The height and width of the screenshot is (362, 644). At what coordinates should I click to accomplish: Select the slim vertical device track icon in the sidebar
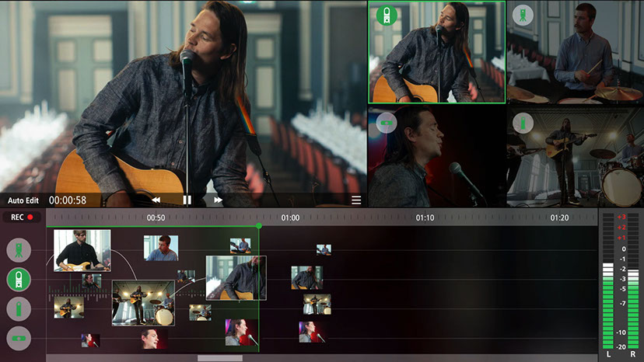pyautogui.click(x=19, y=308)
